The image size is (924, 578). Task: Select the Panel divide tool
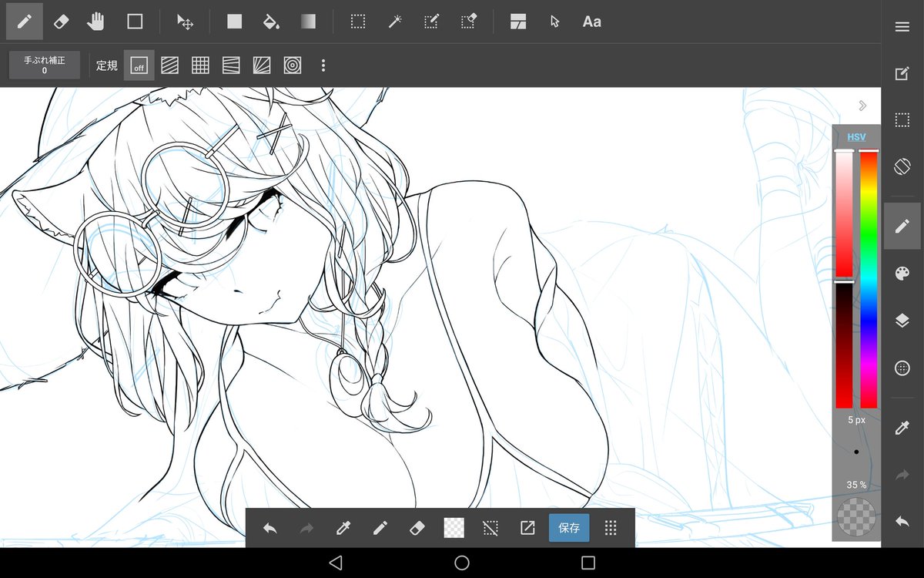pyautogui.click(x=517, y=22)
